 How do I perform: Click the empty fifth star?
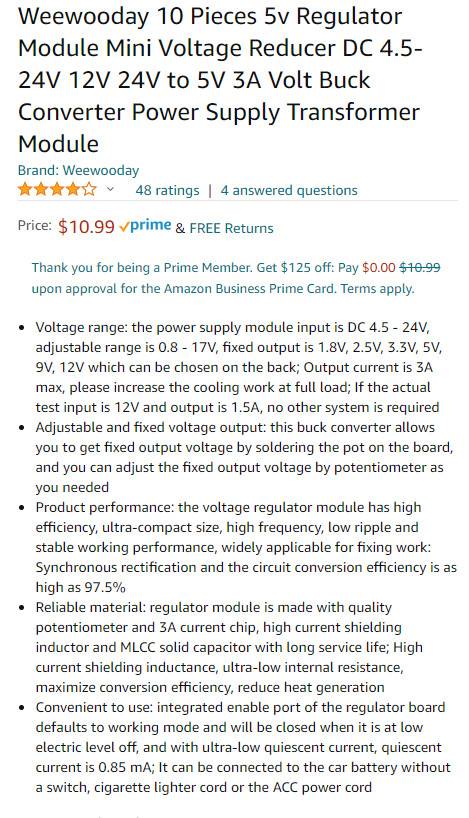coord(89,189)
